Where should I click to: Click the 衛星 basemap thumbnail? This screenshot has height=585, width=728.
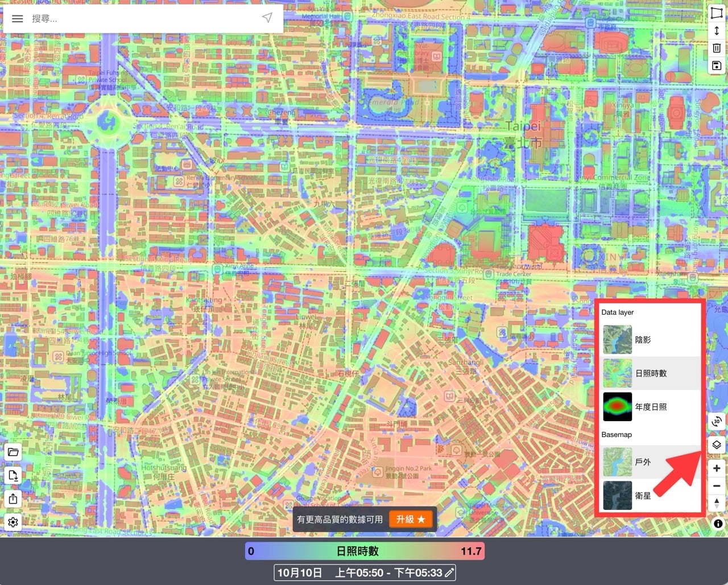(x=618, y=496)
